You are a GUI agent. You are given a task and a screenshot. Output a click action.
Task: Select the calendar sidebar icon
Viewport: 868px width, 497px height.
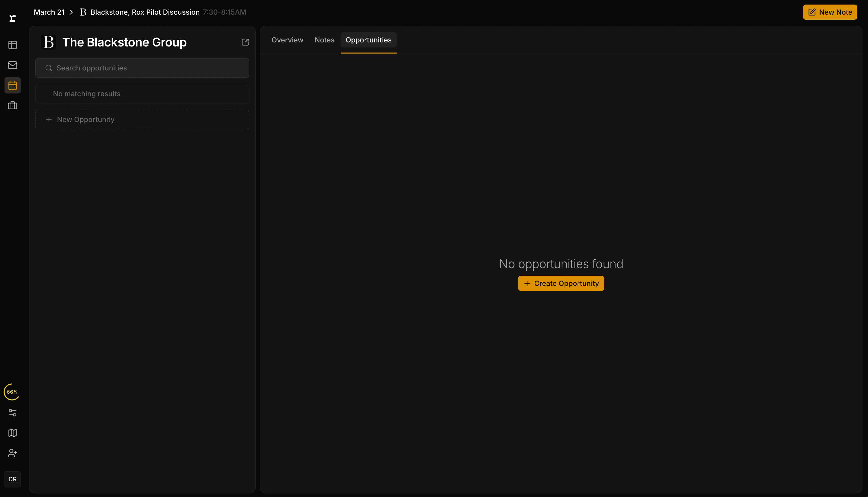pyautogui.click(x=13, y=85)
